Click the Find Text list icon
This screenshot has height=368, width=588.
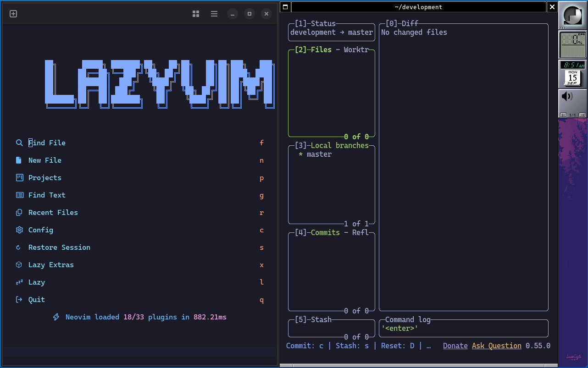(x=20, y=195)
